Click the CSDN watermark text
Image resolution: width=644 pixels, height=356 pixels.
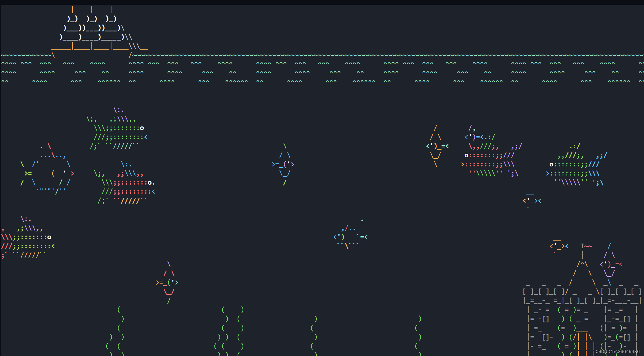617,352
